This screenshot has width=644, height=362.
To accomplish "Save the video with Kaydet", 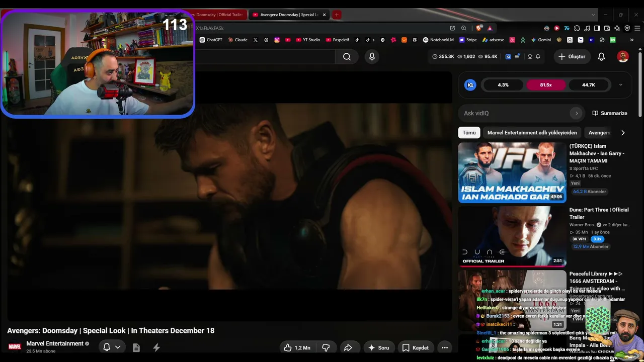I will pyautogui.click(x=415, y=347).
